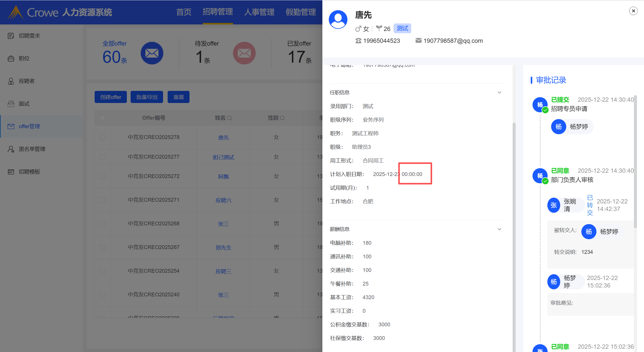Click the 应聘者 person icon
The width and height of the screenshot is (644, 352).
pyautogui.click(x=11, y=81)
